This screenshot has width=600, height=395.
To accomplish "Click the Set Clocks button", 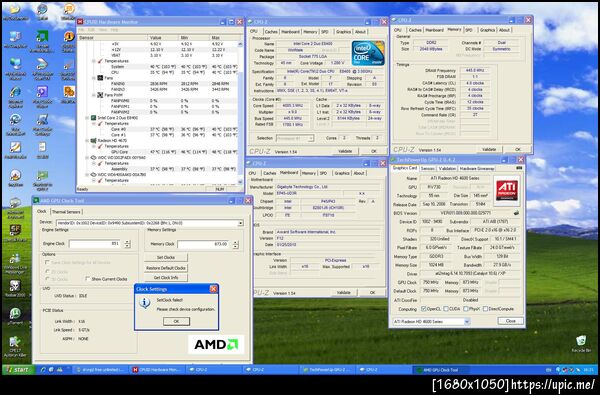I will click(166, 258).
